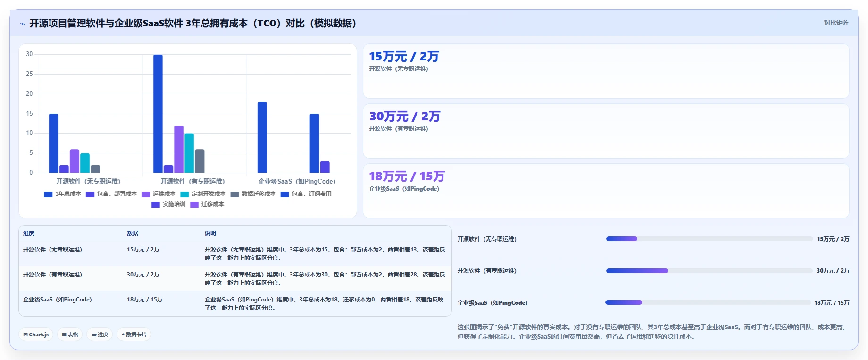Toggle the 包含：订阅费用 legend entry
Viewport: 868px width, 360px height.
coord(306,194)
